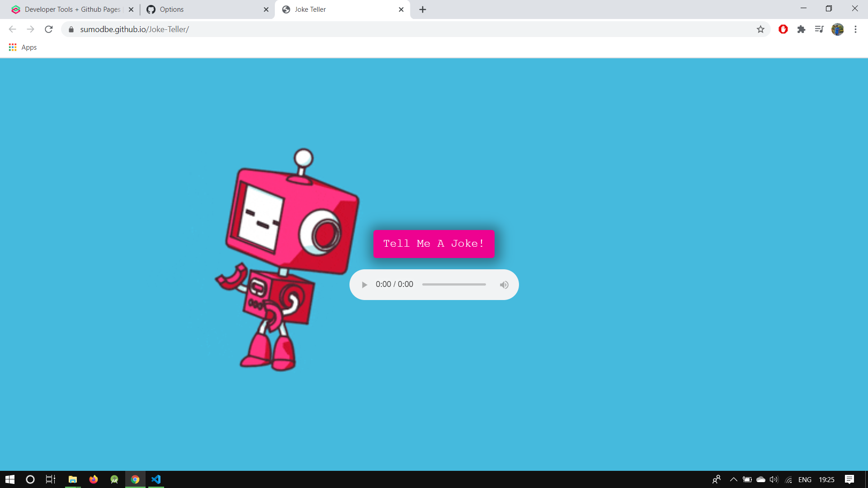Open the Apps bookmarks shortcut
This screenshot has width=868, height=488.
click(x=23, y=47)
